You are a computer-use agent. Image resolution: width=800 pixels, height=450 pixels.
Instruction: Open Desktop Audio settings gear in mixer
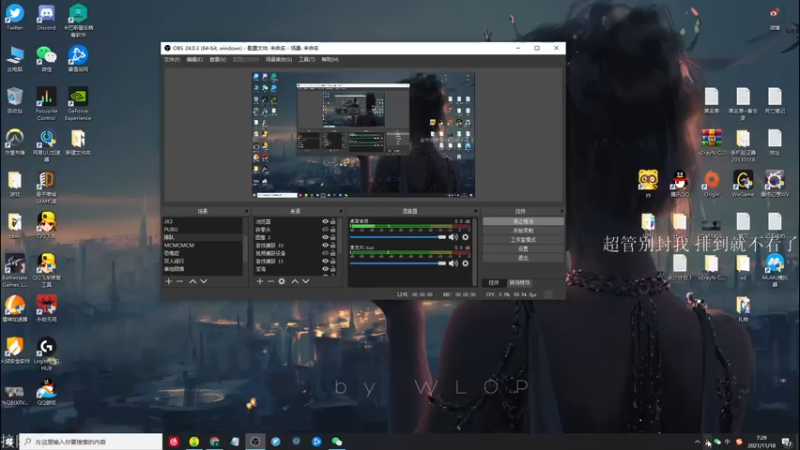point(465,237)
